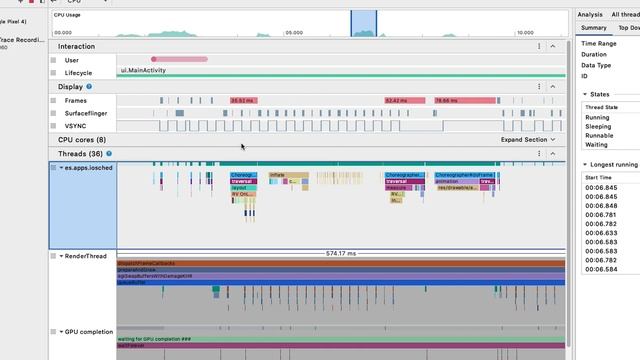This screenshot has width=640, height=360.
Task: Click the grey handle square beside Frames
Action: [x=53, y=100]
